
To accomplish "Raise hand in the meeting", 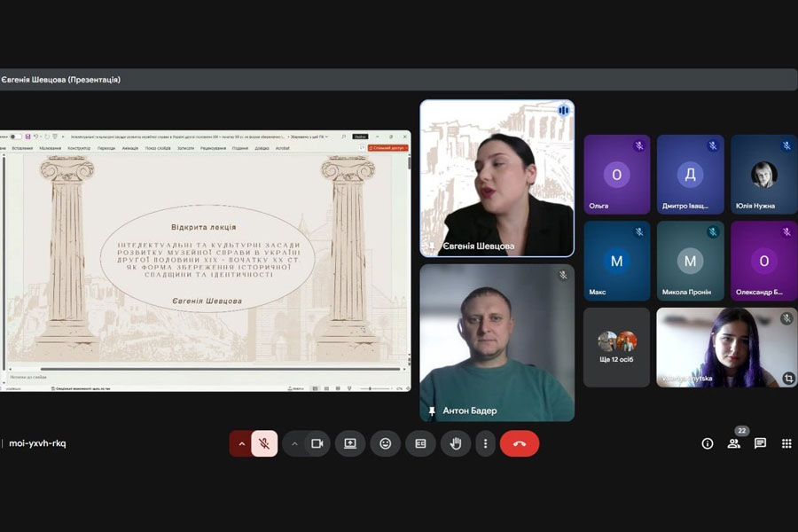I will click(456, 443).
